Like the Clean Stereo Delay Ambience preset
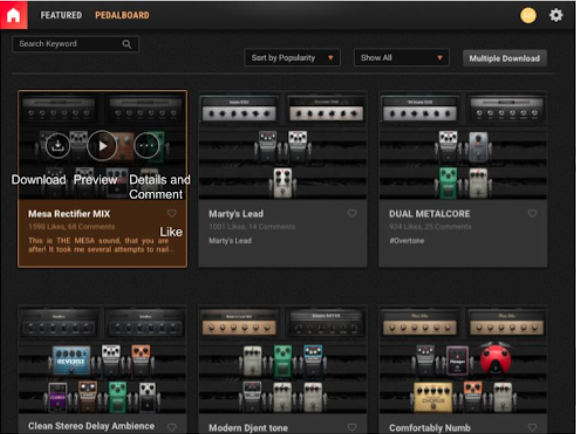The image size is (576, 434). [172, 427]
